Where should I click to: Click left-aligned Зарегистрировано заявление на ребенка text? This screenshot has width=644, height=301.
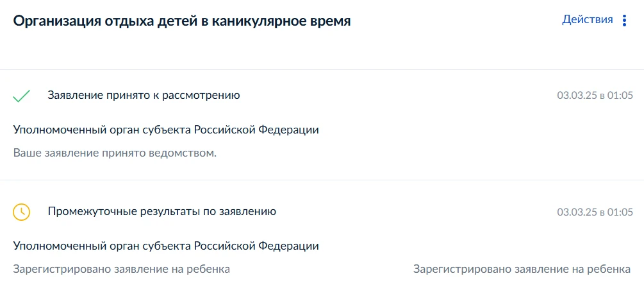[x=121, y=269]
